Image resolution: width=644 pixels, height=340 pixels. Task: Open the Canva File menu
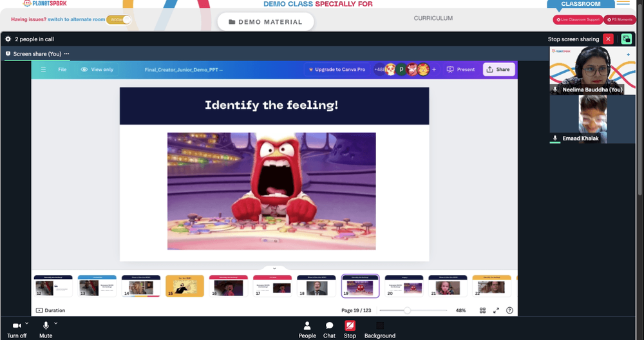point(62,70)
